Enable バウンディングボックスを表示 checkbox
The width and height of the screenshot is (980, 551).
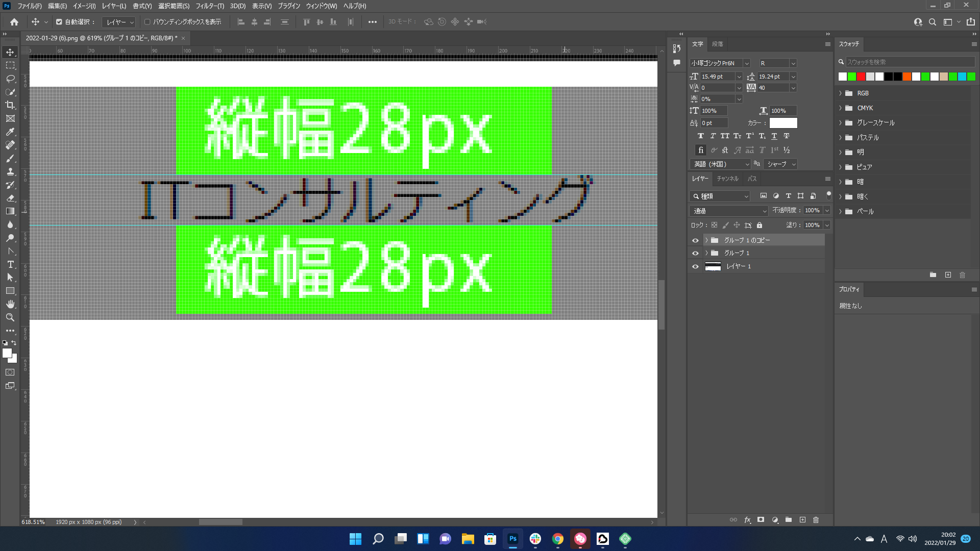[x=148, y=22]
